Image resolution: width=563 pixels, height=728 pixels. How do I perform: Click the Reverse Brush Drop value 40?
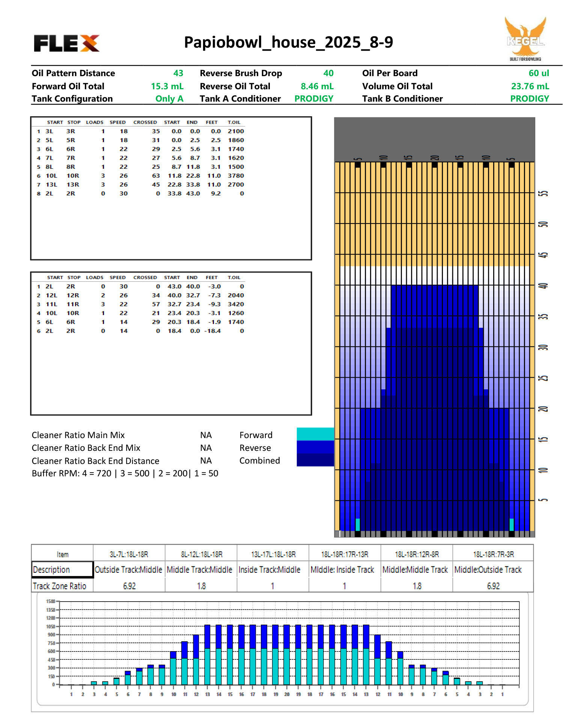pos(328,73)
